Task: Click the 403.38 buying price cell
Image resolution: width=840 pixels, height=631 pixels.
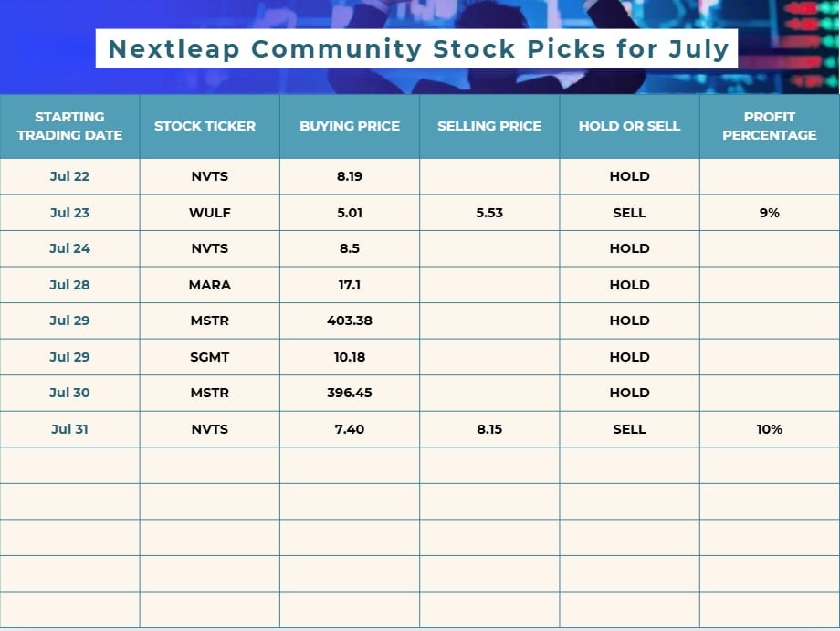Action: tap(350, 321)
